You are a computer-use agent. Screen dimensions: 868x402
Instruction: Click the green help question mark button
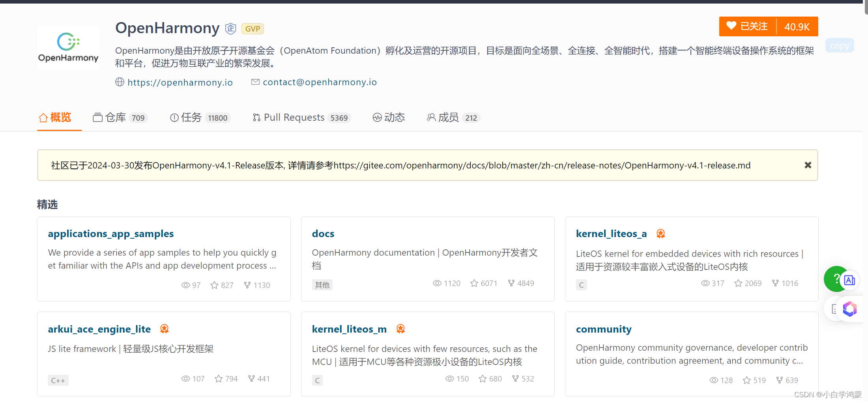tap(834, 279)
